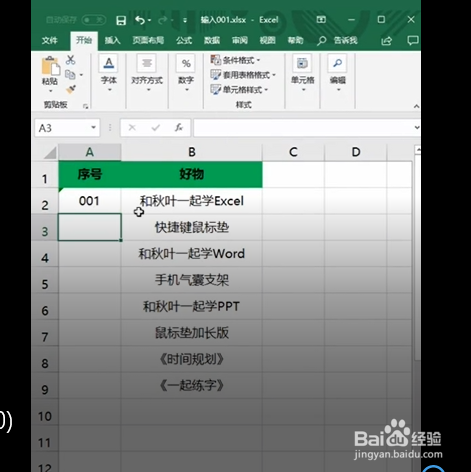Click the Undo arrow icon
The width and height of the screenshot is (471, 472).
click(x=140, y=20)
